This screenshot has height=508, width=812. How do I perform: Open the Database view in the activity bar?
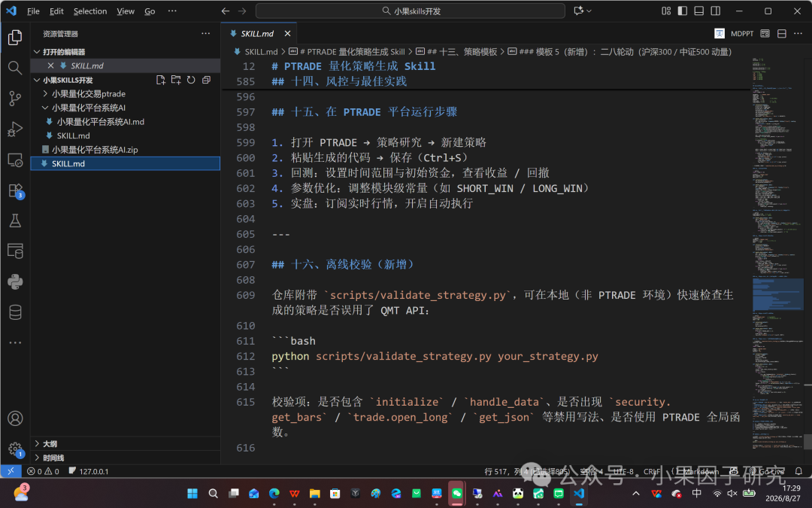[15, 312]
